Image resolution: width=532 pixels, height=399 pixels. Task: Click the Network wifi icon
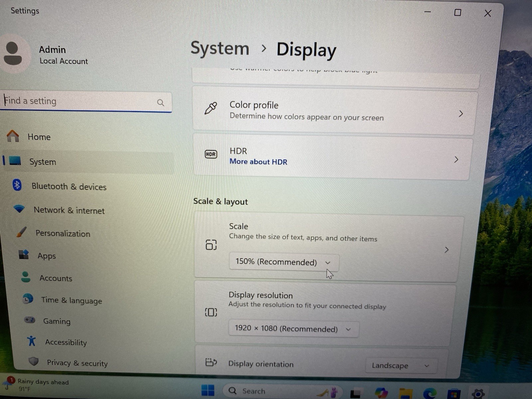tap(19, 209)
